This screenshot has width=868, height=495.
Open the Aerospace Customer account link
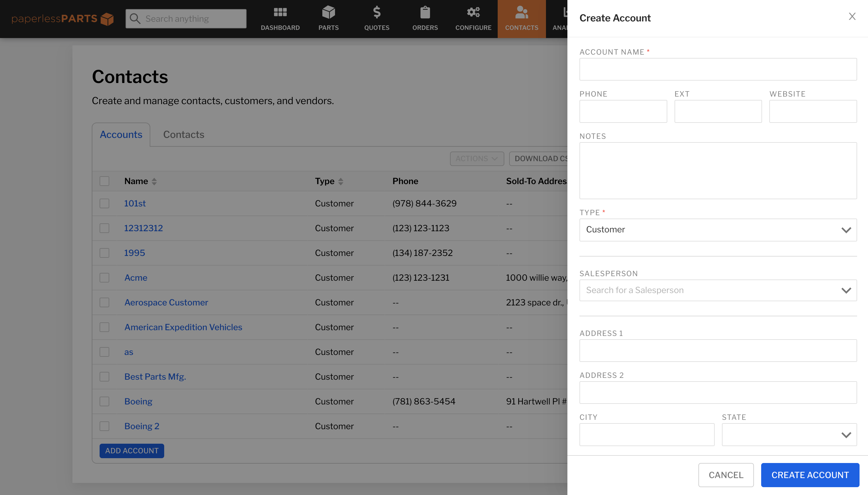[166, 302]
